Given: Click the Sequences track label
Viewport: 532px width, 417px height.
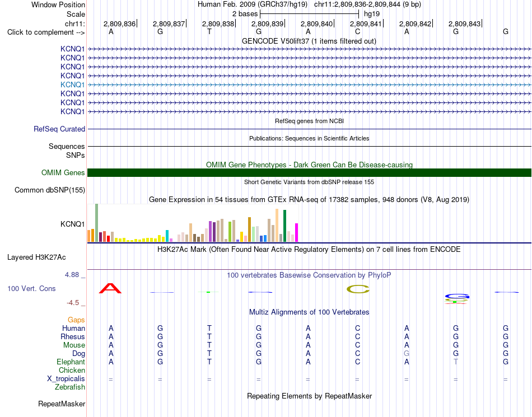Looking at the screenshot, I should click(67, 147).
